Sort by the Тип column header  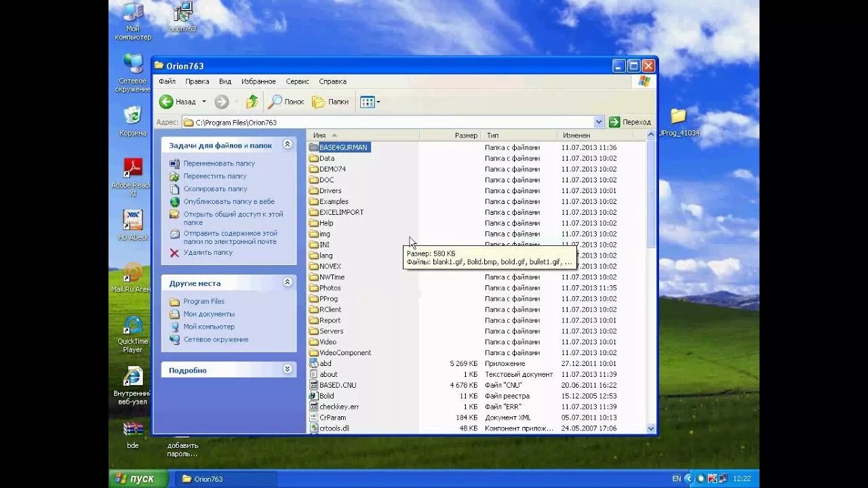tap(519, 136)
